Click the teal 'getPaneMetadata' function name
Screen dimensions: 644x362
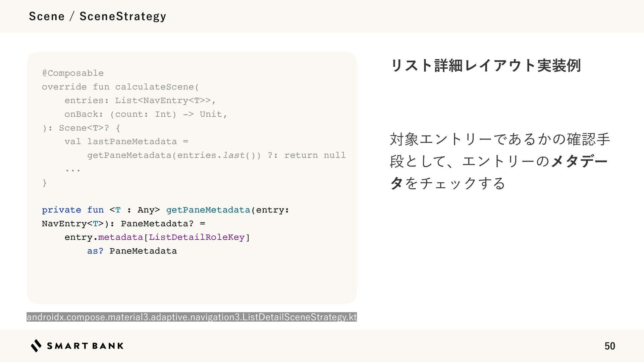(208, 210)
